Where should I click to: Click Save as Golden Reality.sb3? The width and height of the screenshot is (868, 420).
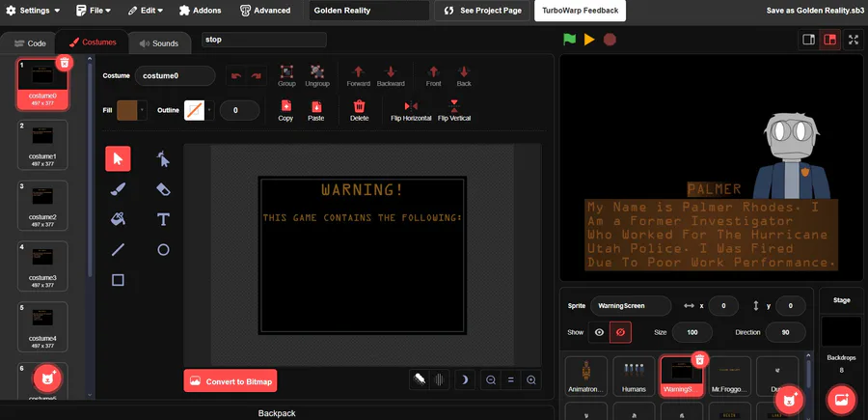(817, 10)
